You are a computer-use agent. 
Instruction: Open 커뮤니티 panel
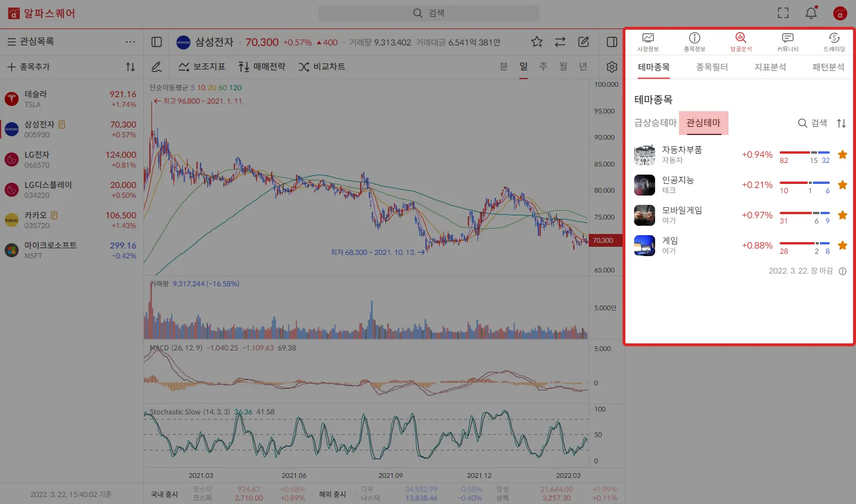pos(788,42)
